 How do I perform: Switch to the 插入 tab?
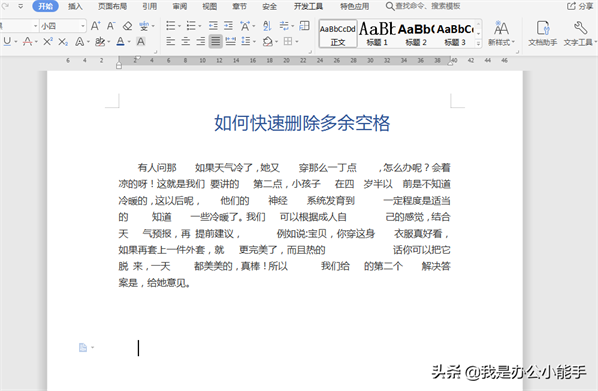[x=75, y=6]
